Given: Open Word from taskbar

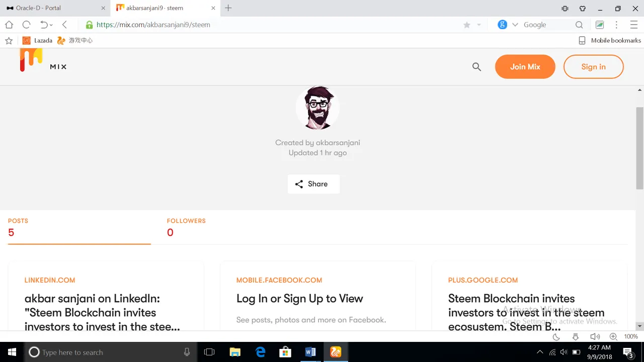Looking at the screenshot, I should [310, 352].
